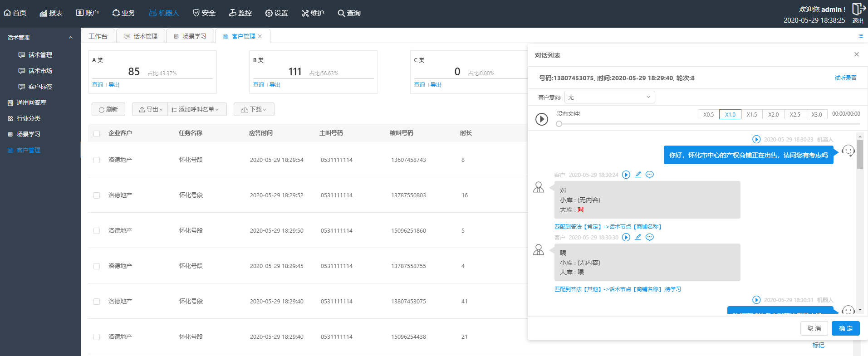Click the audio progress slider handle
Screen dimensions: 868x356
[x=559, y=124]
